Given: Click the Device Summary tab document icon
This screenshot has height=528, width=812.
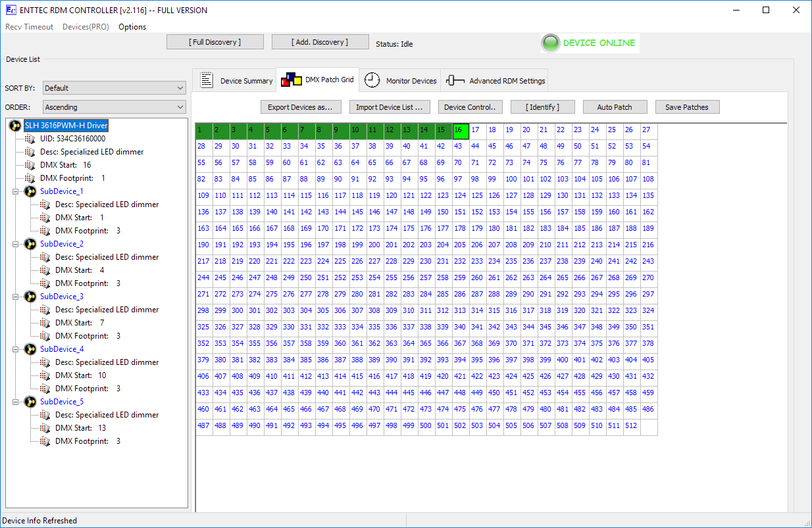Looking at the screenshot, I should (207, 80).
